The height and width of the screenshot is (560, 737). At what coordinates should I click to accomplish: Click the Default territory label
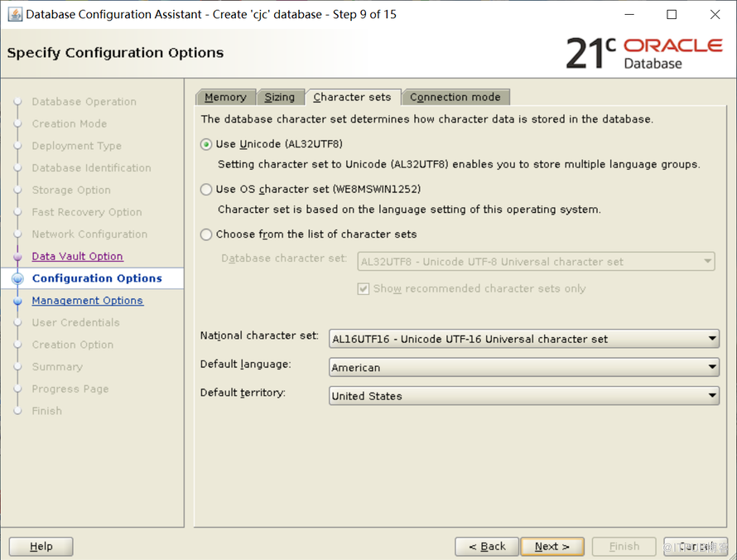(x=243, y=393)
